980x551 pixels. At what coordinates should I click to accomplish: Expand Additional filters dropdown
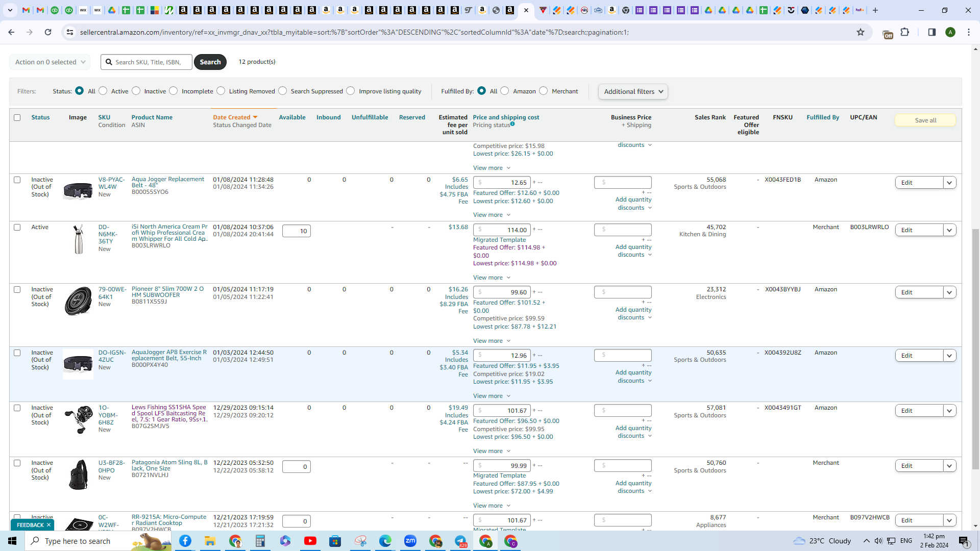(633, 91)
